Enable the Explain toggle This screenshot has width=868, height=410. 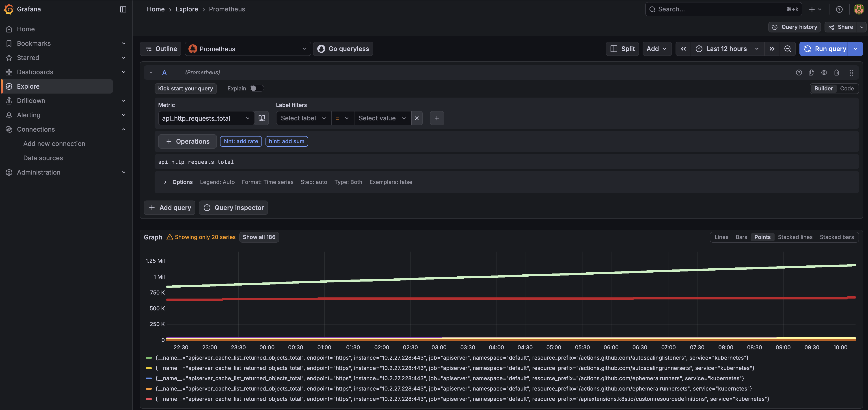click(x=256, y=88)
